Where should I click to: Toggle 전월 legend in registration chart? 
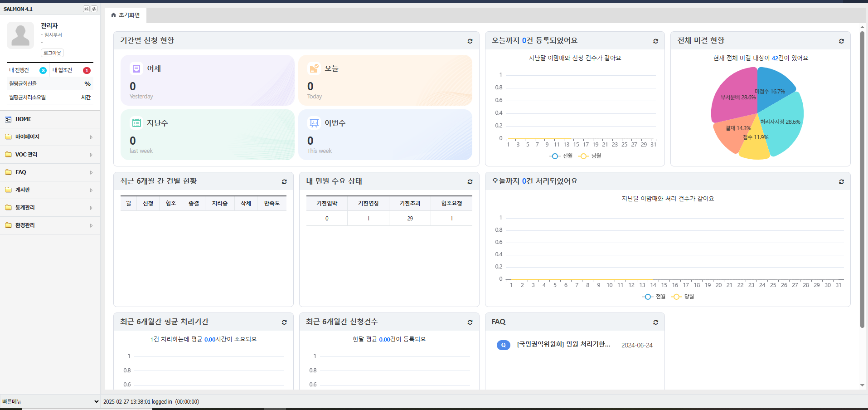click(x=561, y=156)
